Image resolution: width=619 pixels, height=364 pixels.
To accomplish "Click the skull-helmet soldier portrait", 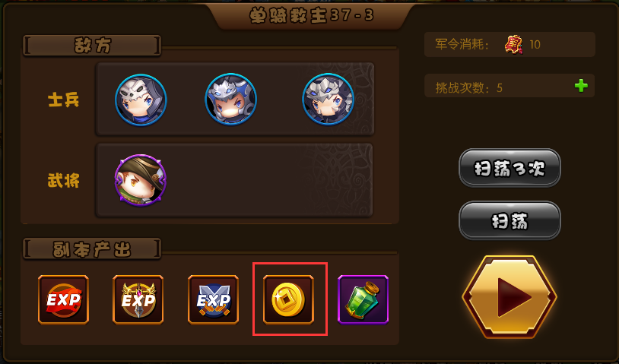I will coord(141,100).
